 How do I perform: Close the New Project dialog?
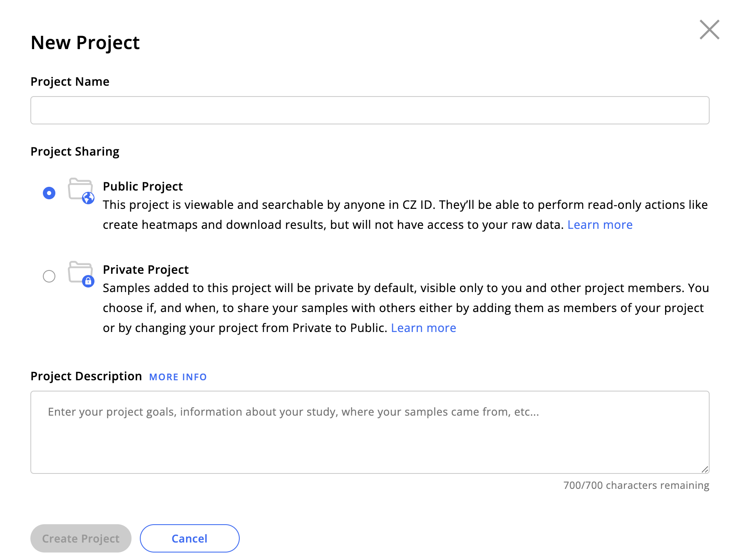pyautogui.click(x=709, y=30)
